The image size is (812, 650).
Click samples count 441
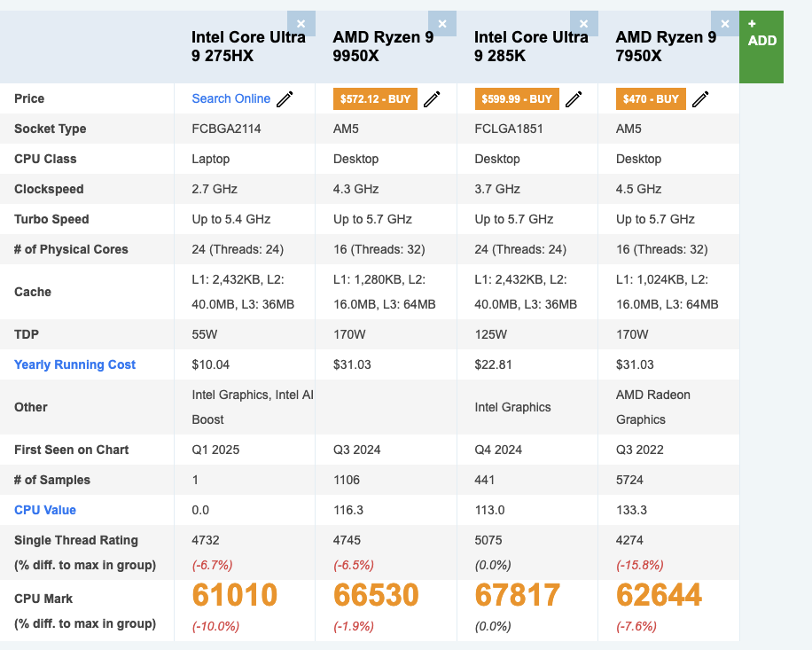point(484,480)
